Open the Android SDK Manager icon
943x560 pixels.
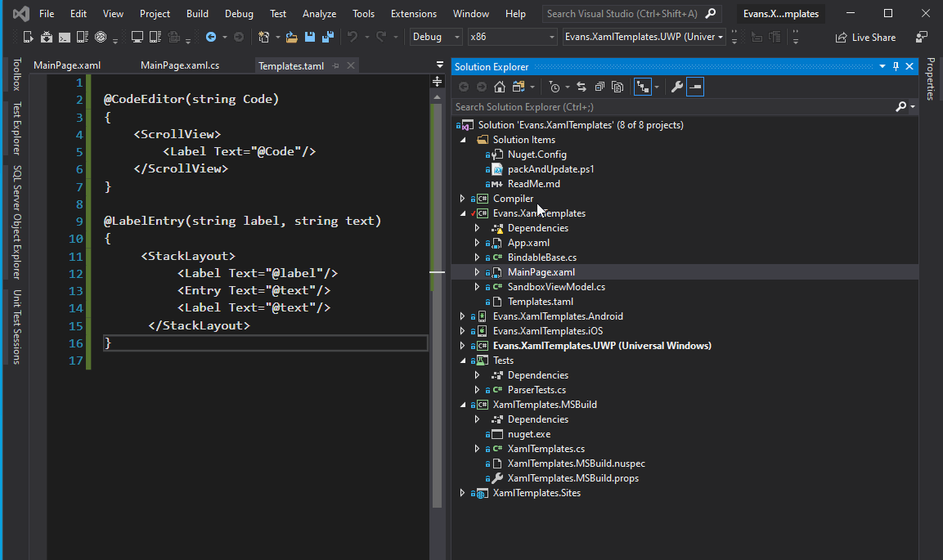coord(47,38)
